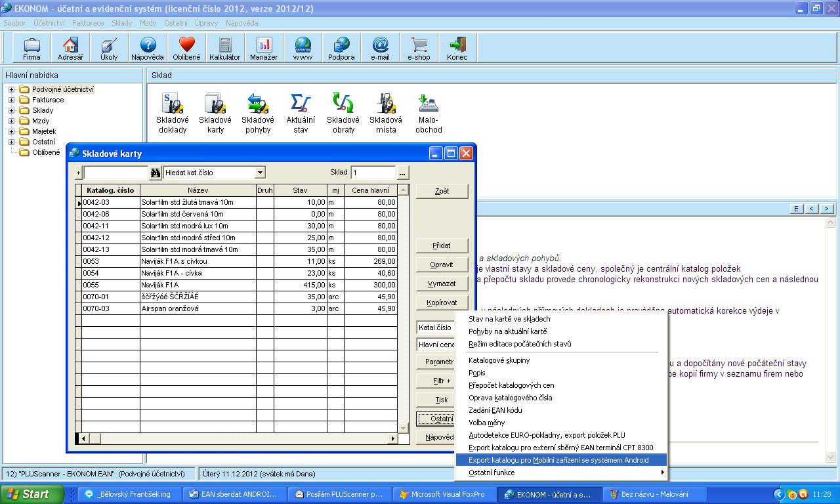840x504 pixels.
Task: Open Oblíbené heart icon
Action: click(186, 49)
